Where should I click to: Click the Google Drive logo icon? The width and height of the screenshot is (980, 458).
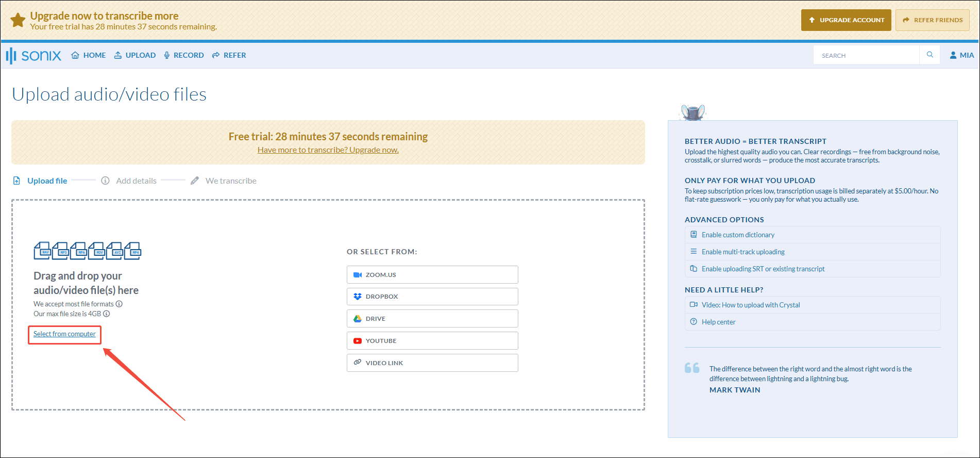coord(358,319)
